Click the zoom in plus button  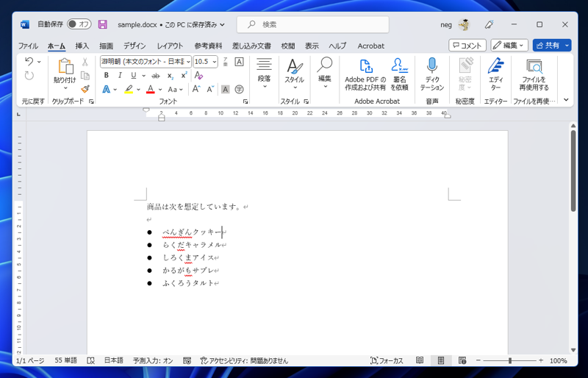pyautogui.click(x=541, y=360)
